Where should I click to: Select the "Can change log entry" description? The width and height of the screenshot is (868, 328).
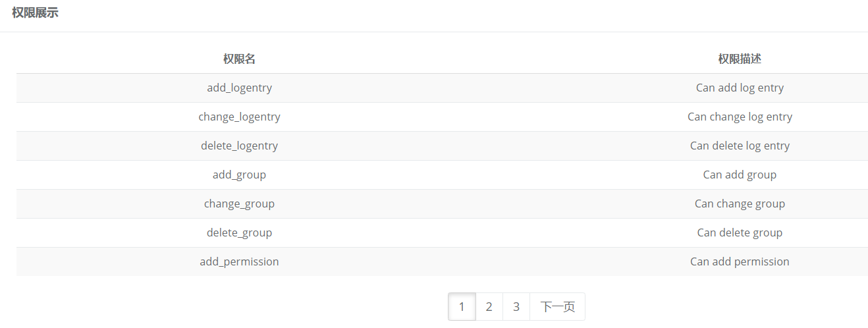[x=740, y=117]
